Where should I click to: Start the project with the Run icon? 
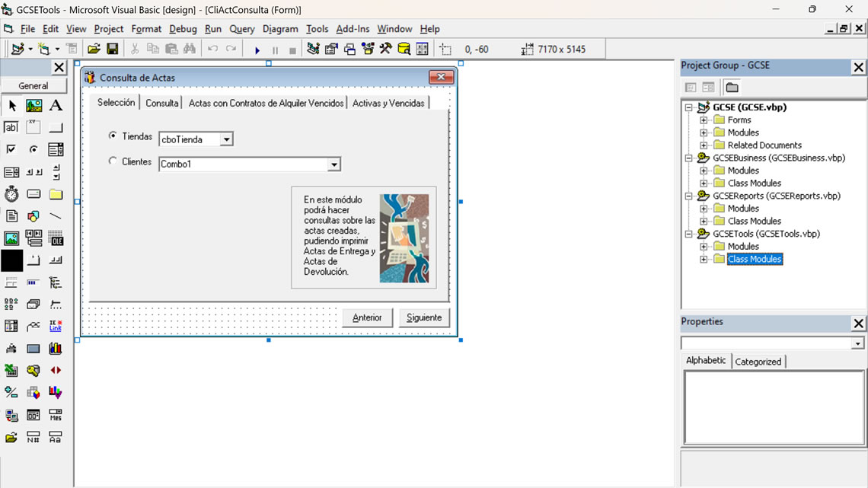(x=257, y=49)
